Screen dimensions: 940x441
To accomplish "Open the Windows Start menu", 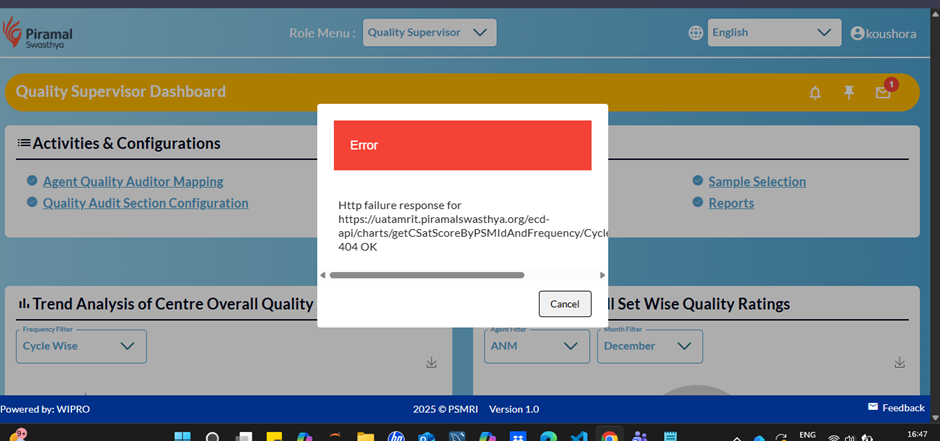I will [182, 437].
